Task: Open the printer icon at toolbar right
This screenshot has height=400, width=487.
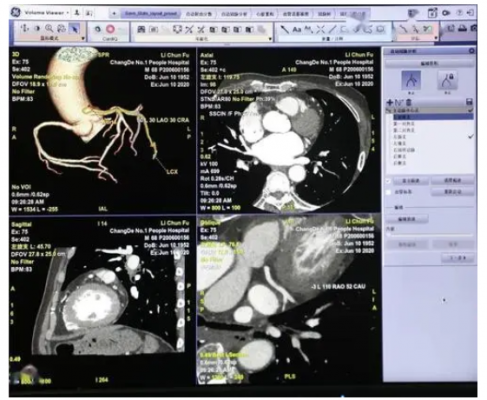Action: (462, 29)
